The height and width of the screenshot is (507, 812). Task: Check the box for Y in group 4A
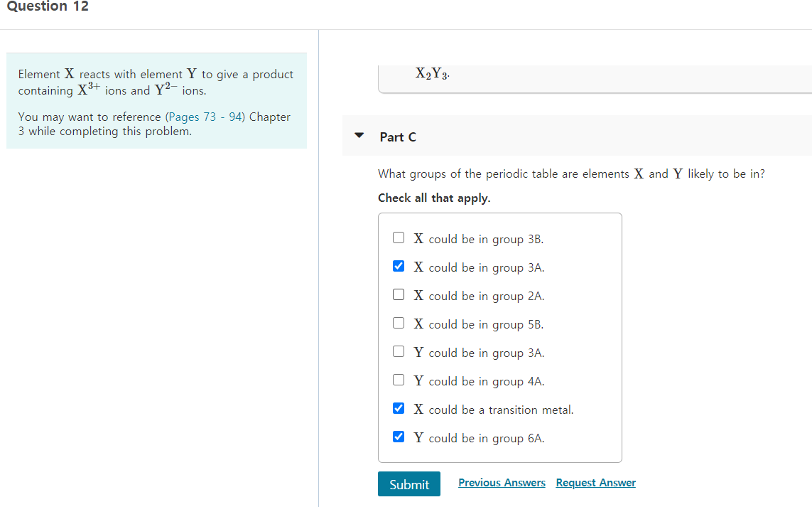[399, 380]
